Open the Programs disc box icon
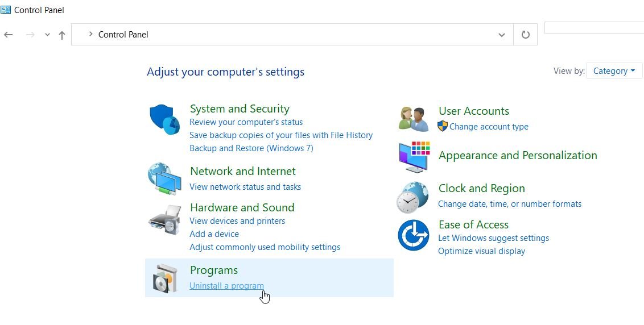The width and height of the screenshot is (644, 325). point(164,278)
